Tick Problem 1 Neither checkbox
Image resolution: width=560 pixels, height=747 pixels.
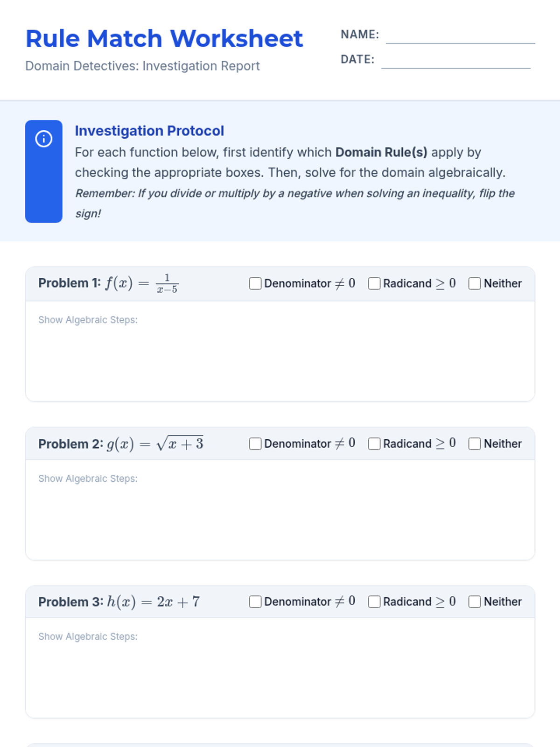(x=475, y=283)
